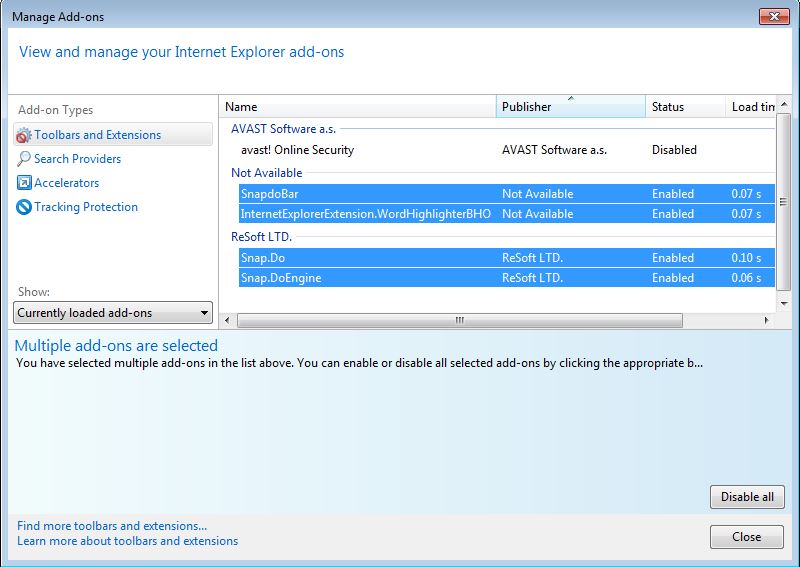Click the Search Providers magnifier icon
Viewport: 800px width, 567px height.
(24, 159)
